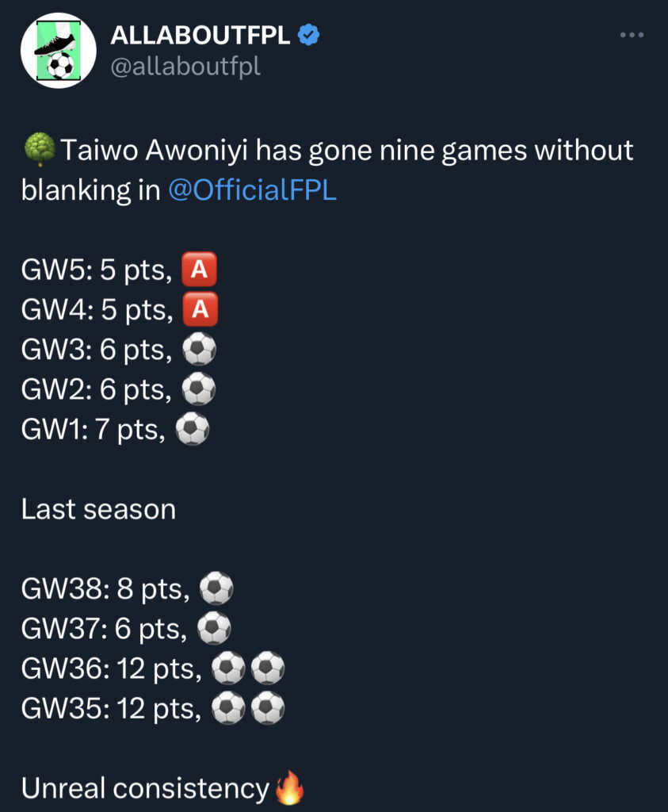The height and width of the screenshot is (812, 668).
Task: Click the red A emoji on GW4 line
Action: (199, 311)
